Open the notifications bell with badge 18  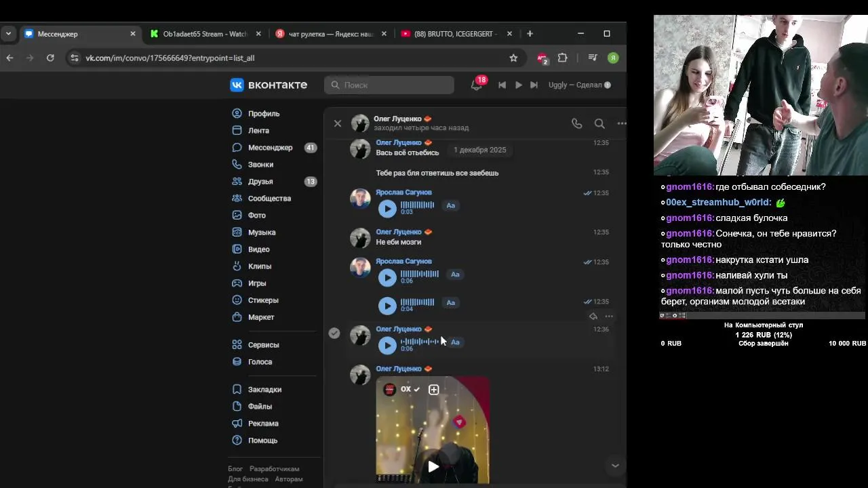pos(477,85)
